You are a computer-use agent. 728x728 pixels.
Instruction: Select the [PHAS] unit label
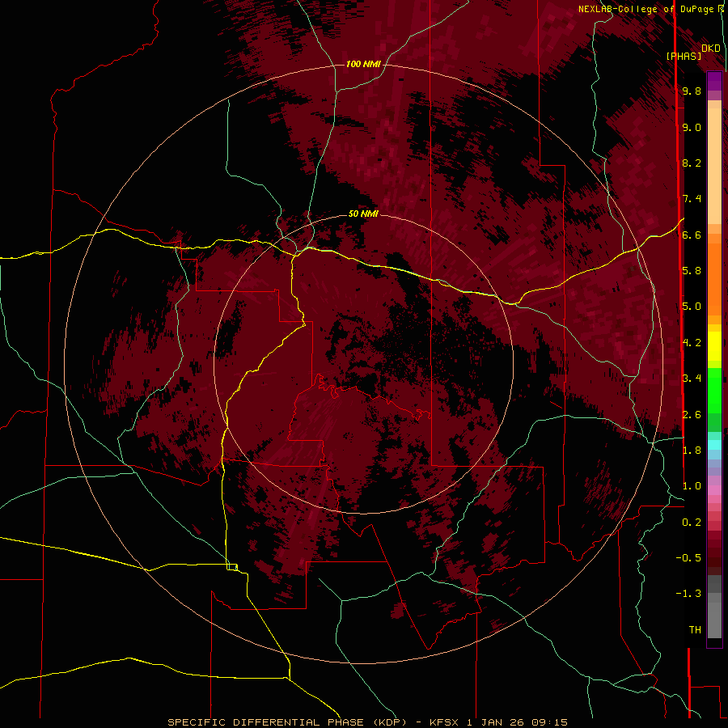(684, 56)
